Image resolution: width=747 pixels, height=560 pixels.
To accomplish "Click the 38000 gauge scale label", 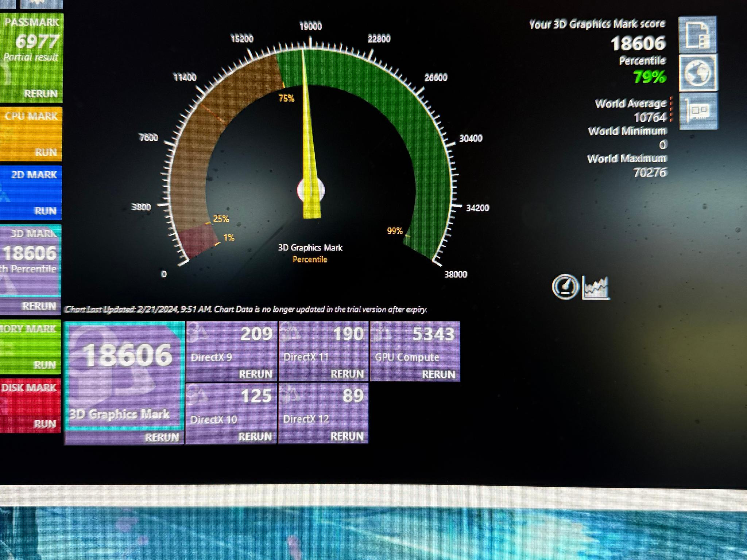I will point(456,275).
